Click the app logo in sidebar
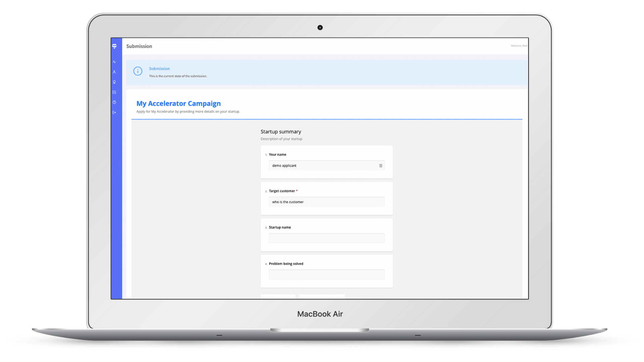This screenshot has width=644, height=362. [114, 46]
